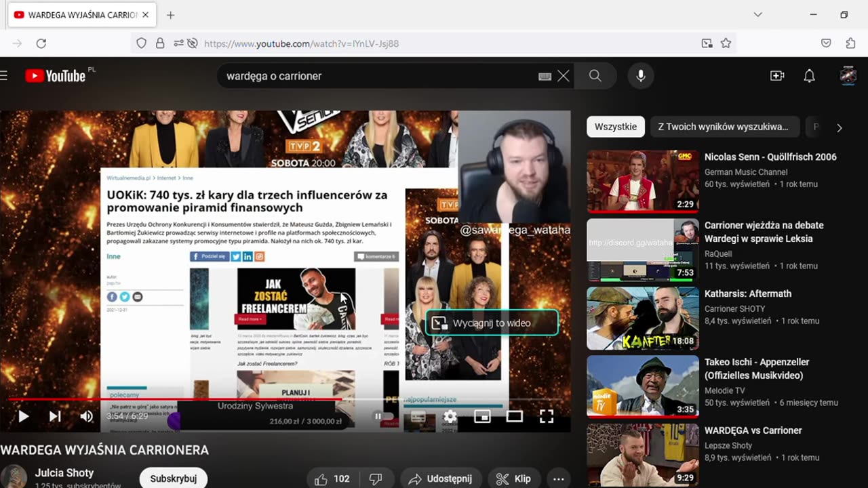This screenshot has height=488, width=868.
Task: Open 'WARDĘGA vs Carrioner' video title
Action: [x=753, y=430]
